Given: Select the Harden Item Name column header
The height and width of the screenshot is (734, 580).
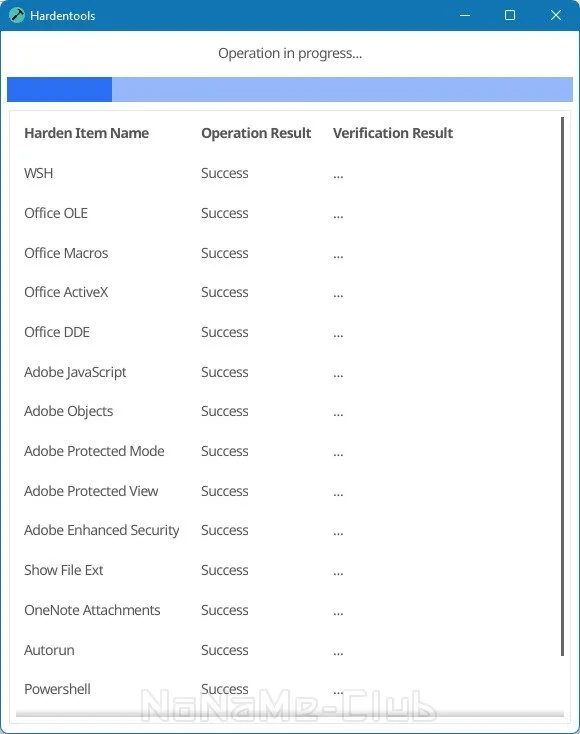Looking at the screenshot, I should coord(87,133).
